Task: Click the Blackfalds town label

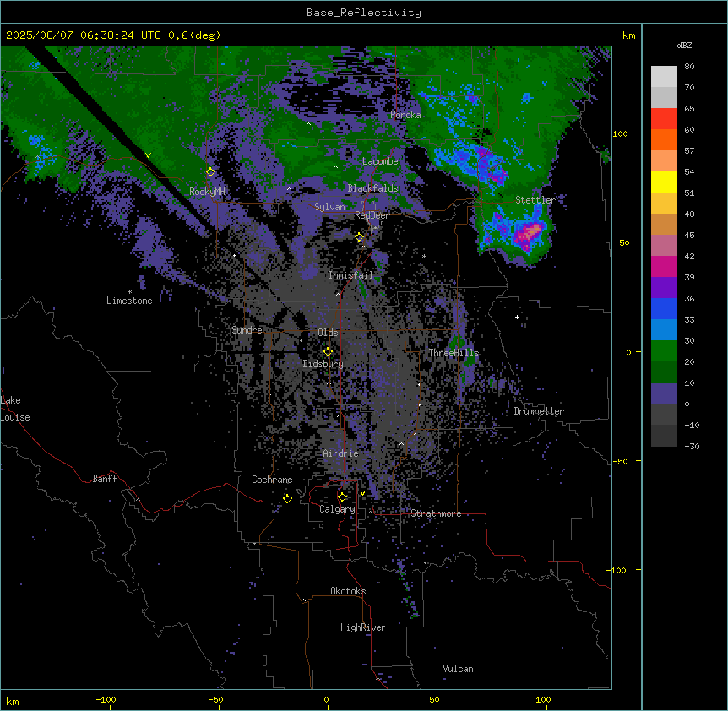Action: point(372,188)
